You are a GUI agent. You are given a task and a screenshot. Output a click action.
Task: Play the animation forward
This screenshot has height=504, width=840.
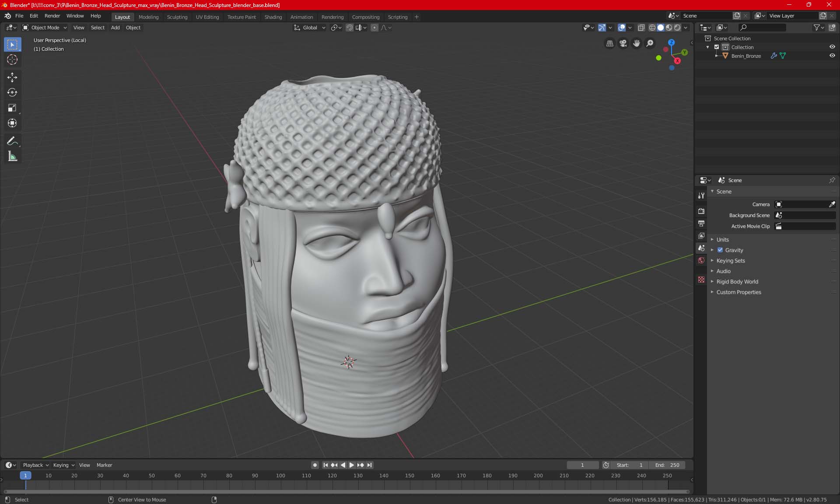pyautogui.click(x=351, y=465)
